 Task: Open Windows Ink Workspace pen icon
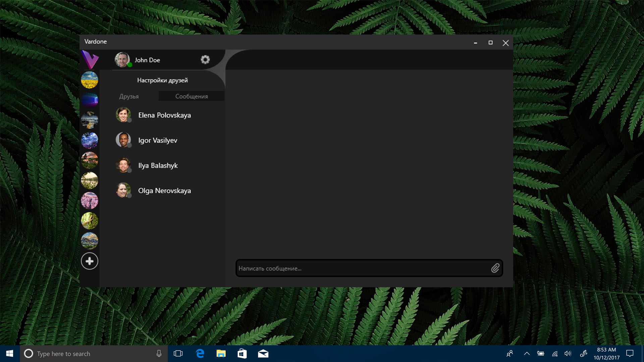[584, 354]
